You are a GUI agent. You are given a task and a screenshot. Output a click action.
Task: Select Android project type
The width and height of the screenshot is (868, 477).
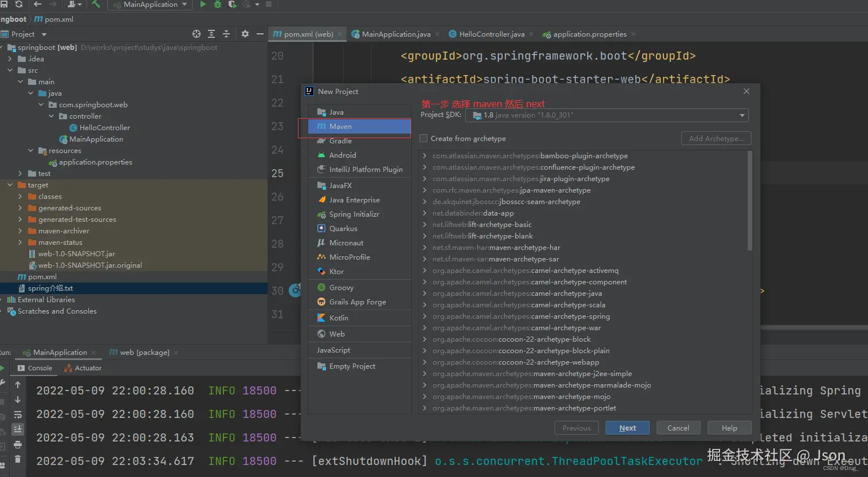360,155
